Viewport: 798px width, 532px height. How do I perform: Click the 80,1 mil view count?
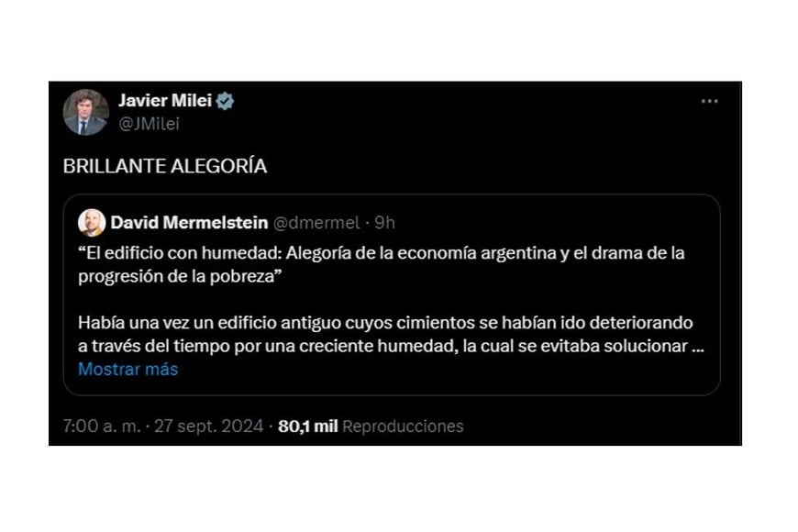tap(308, 426)
